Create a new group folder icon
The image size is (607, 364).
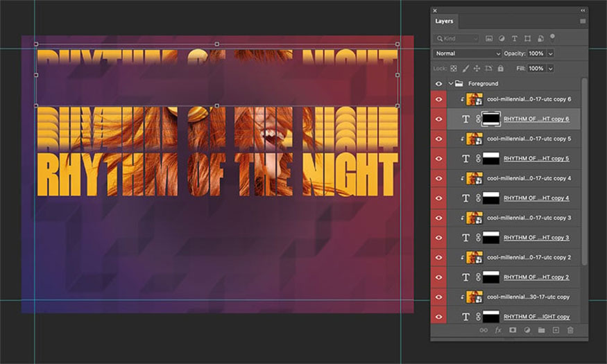[541, 330]
